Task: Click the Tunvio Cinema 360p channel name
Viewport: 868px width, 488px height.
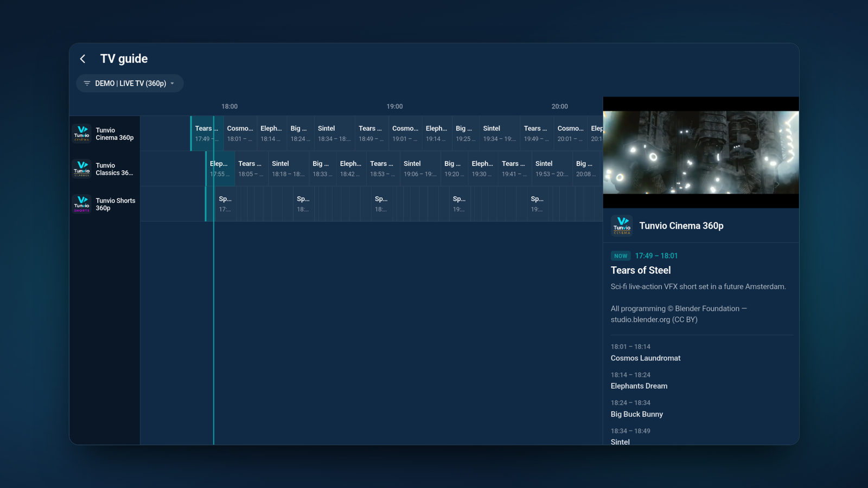Action: (x=114, y=134)
